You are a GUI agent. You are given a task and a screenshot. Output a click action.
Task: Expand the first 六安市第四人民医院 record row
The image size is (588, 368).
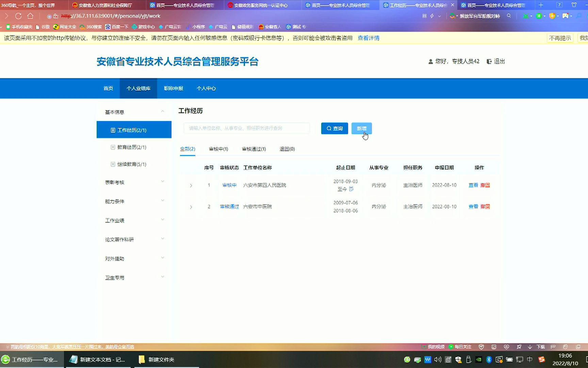pyautogui.click(x=191, y=185)
